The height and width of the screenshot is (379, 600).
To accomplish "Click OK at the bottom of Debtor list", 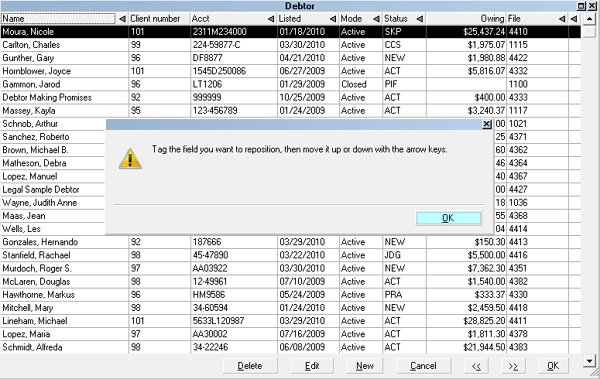I will pyautogui.click(x=553, y=366).
